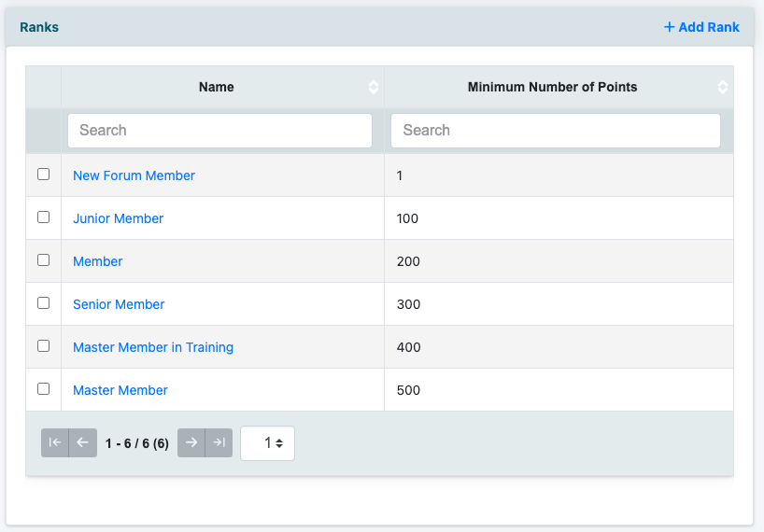
Task: Enable the Master Member in Training checkbox
Action: click(43, 346)
